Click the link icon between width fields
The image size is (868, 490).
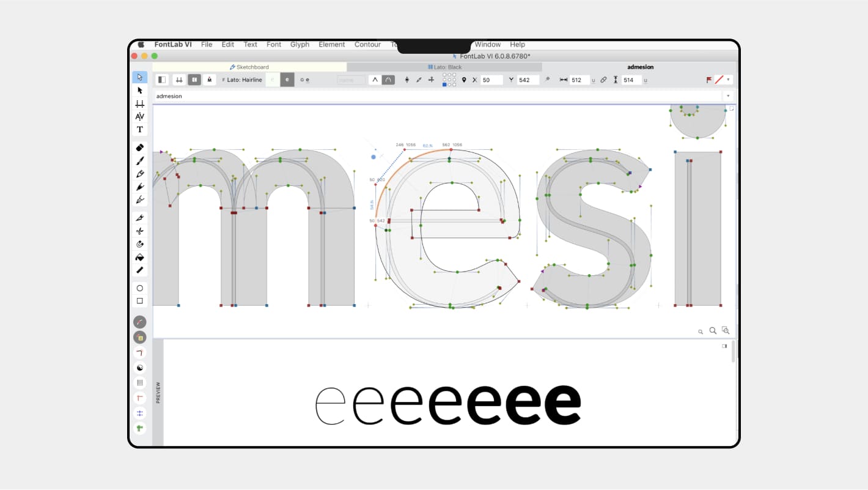[605, 80]
